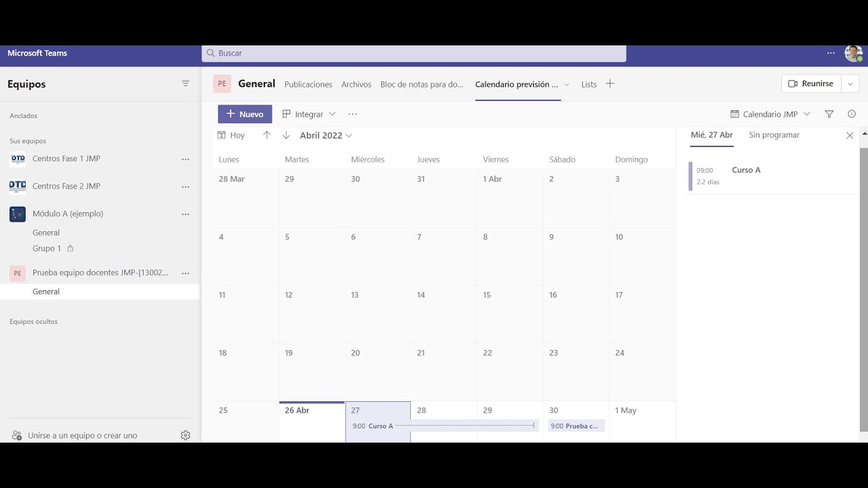The height and width of the screenshot is (488, 868).
Task: Expand the Integrar dropdown
Action: pos(309,115)
